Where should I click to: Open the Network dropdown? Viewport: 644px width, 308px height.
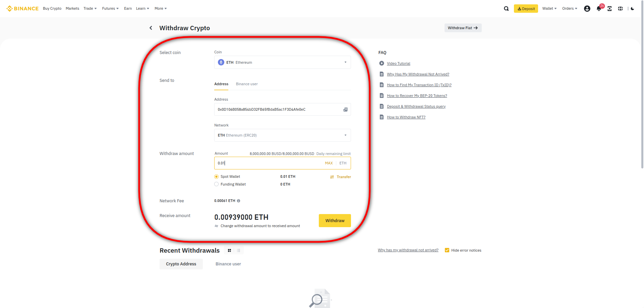(283, 135)
